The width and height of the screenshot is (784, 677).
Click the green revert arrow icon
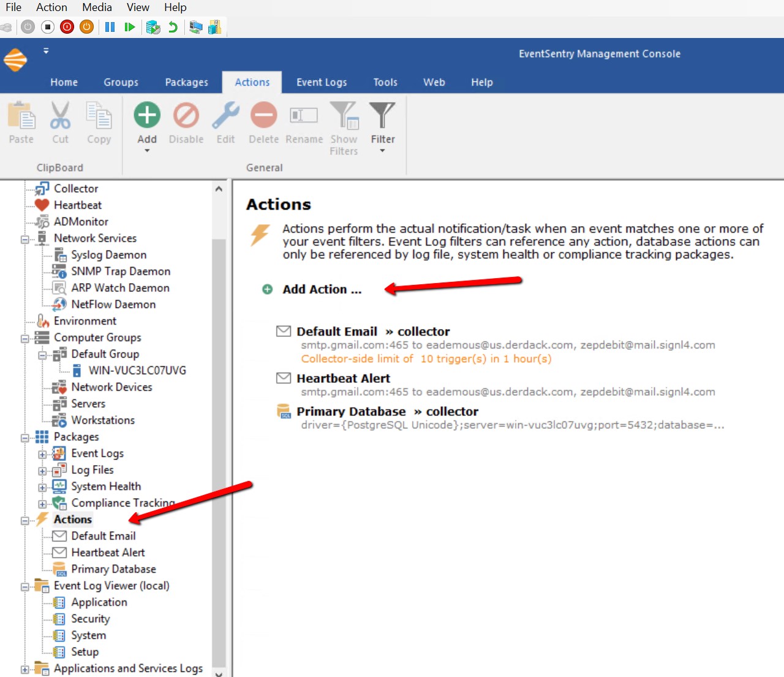(x=173, y=27)
